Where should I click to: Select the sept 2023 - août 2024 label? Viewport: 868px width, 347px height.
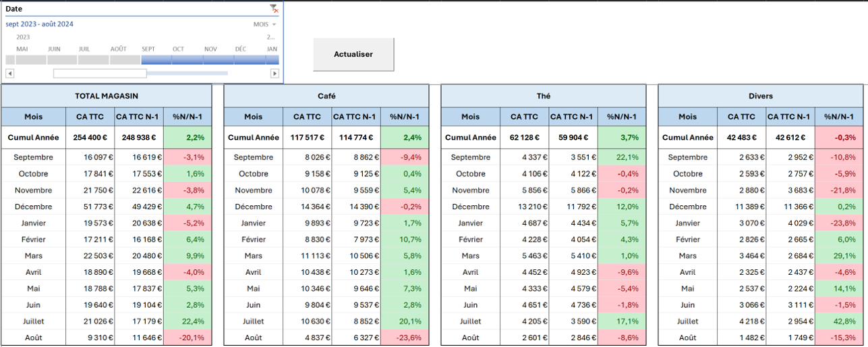[40, 24]
